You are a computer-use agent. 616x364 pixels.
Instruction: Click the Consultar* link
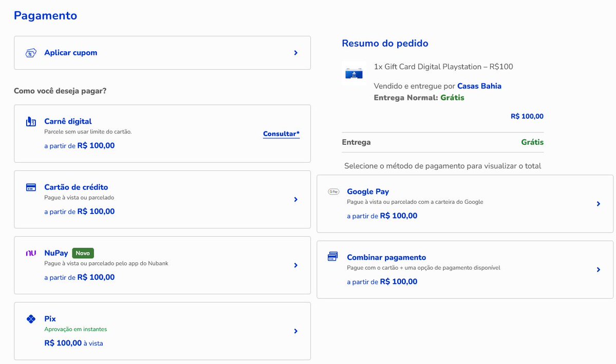tap(282, 134)
